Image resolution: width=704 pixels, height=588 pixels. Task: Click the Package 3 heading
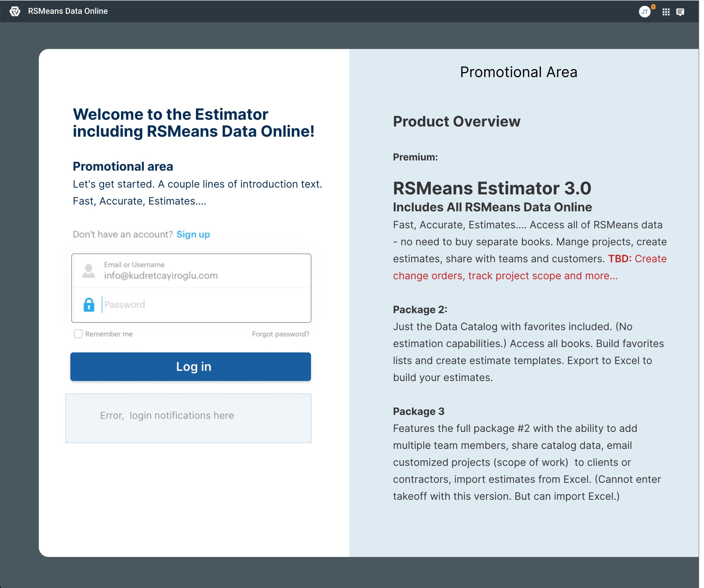click(x=418, y=411)
